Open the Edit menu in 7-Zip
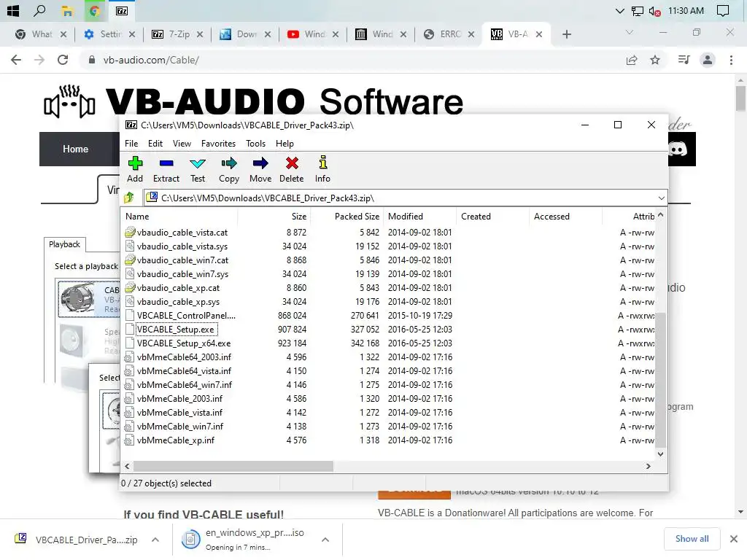747x560 pixels. click(x=155, y=144)
